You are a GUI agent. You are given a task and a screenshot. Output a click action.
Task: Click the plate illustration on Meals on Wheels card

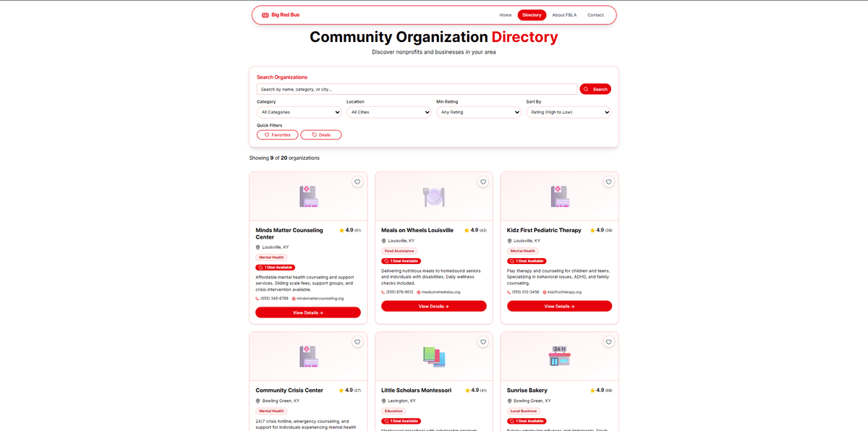coord(433,195)
